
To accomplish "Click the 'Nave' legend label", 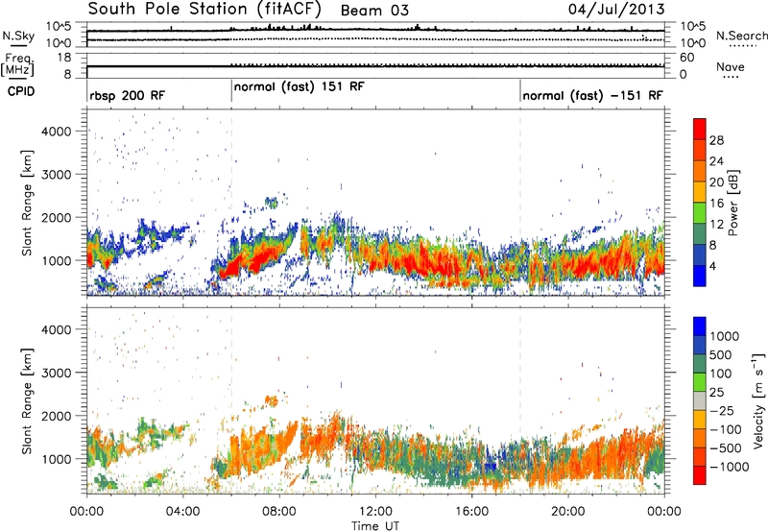I will (731, 67).
